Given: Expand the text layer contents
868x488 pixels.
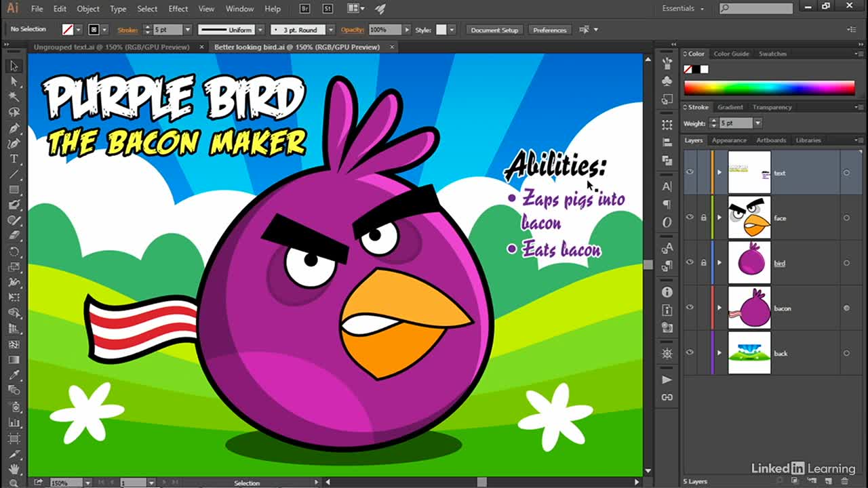Looking at the screenshot, I should (719, 172).
